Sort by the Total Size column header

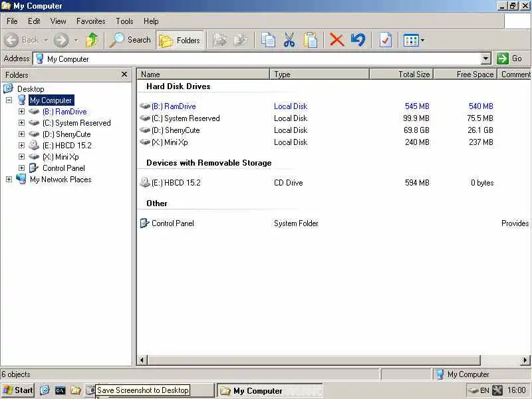point(402,74)
